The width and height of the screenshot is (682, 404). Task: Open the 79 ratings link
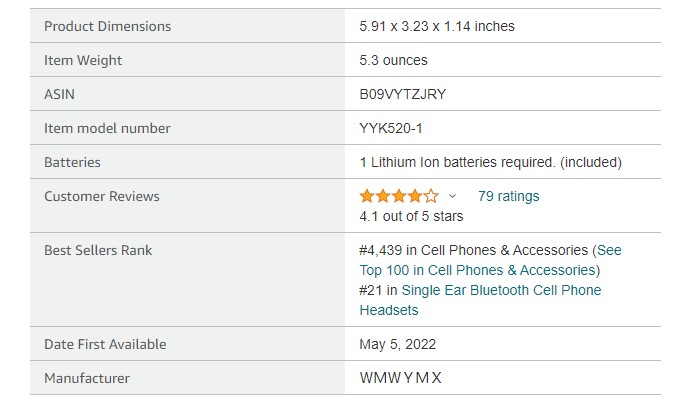(x=508, y=196)
